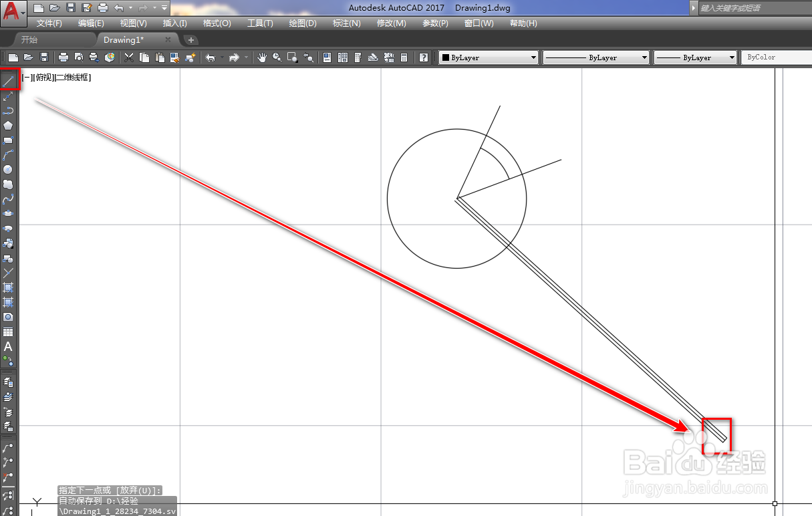Screen dimensions: 812x516
Task: Open the 编辑(E) menu
Action: [x=91, y=23]
